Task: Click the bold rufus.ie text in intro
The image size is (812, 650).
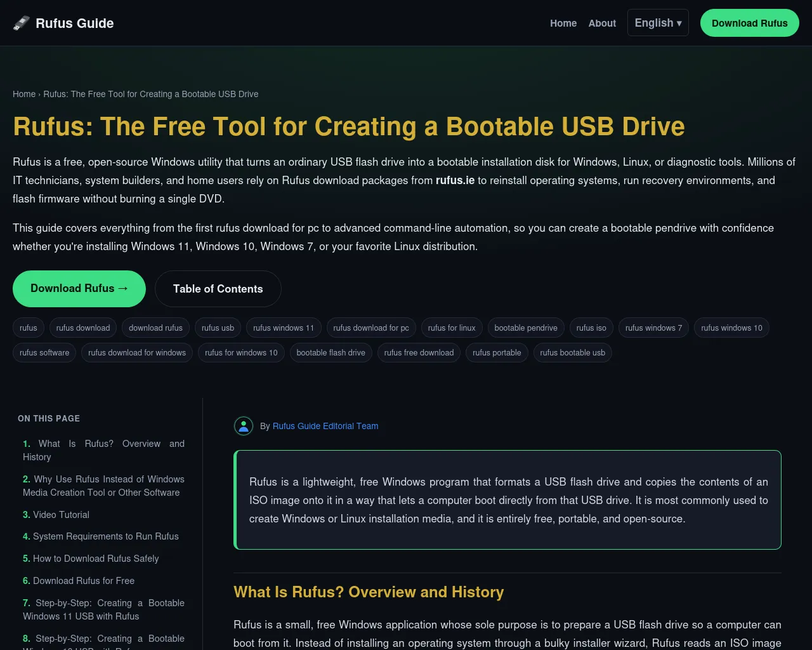Action: [x=455, y=180]
